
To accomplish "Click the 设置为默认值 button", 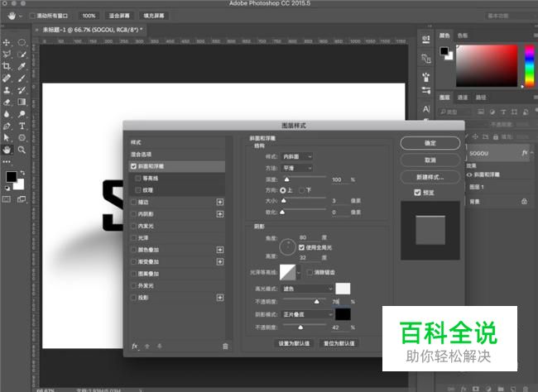I will [294, 343].
